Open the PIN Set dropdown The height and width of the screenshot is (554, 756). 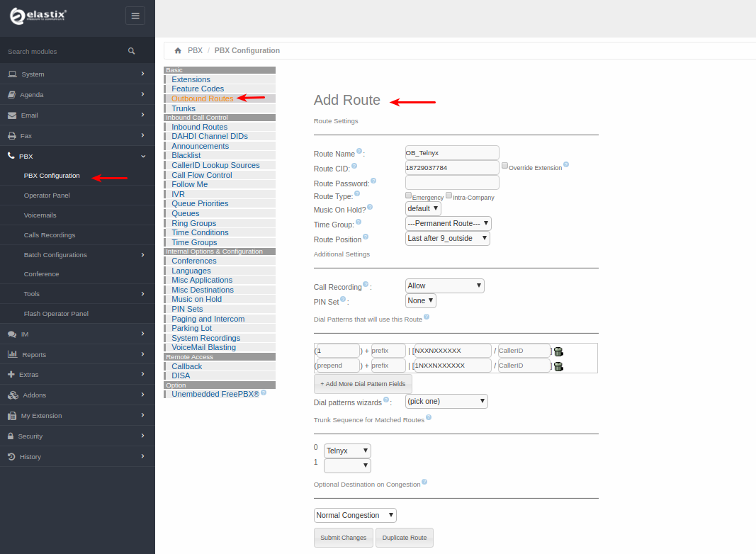(x=420, y=301)
